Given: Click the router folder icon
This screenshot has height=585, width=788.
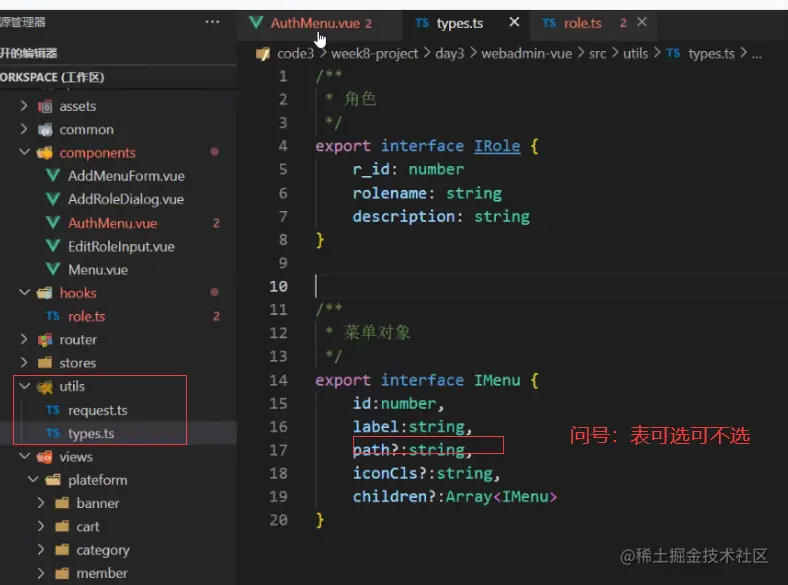Looking at the screenshot, I should (45, 340).
